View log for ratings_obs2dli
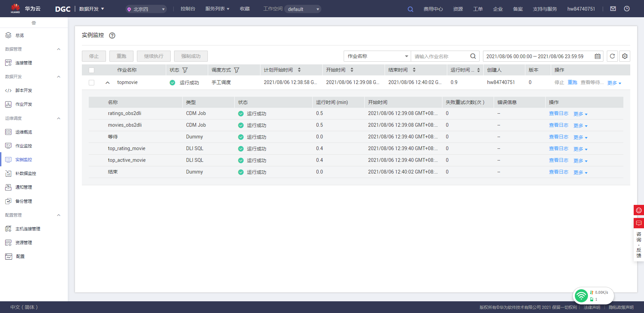 pos(559,113)
